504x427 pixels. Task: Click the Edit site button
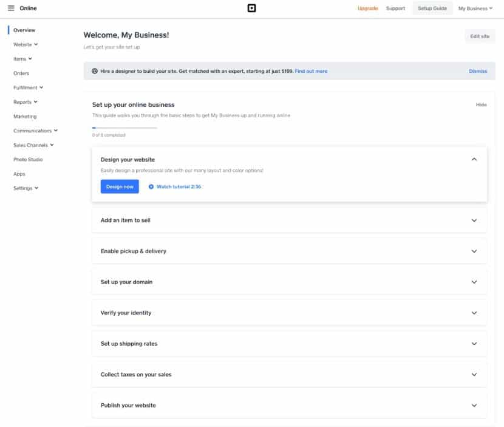[x=479, y=36]
